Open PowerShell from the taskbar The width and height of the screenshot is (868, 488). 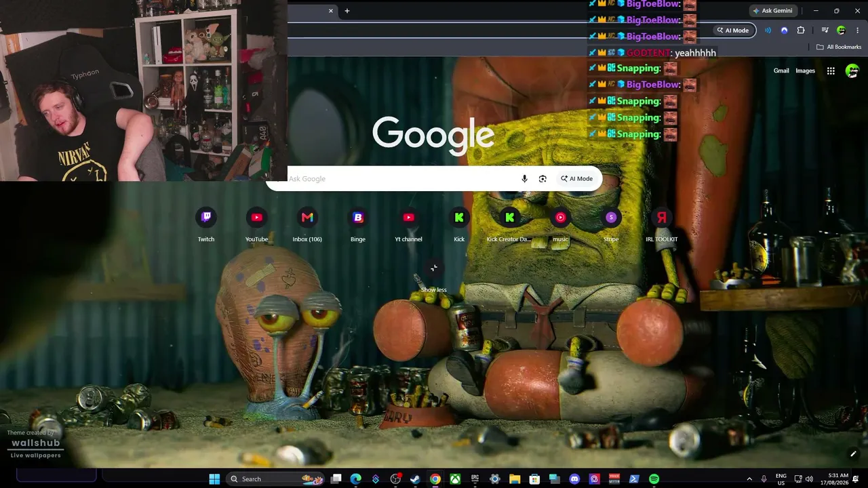634,479
